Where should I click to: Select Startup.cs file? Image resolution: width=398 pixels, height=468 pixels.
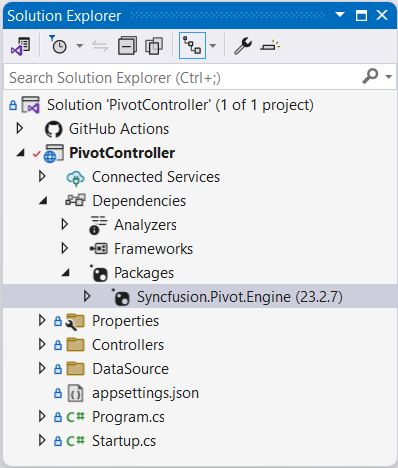coord(124,441)
